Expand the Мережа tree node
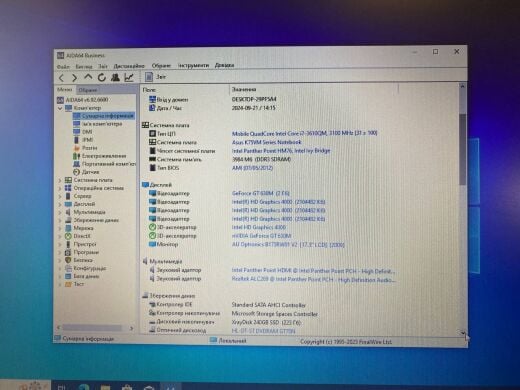Viewport: 520px width, 390px height. (x=60, y=228)
